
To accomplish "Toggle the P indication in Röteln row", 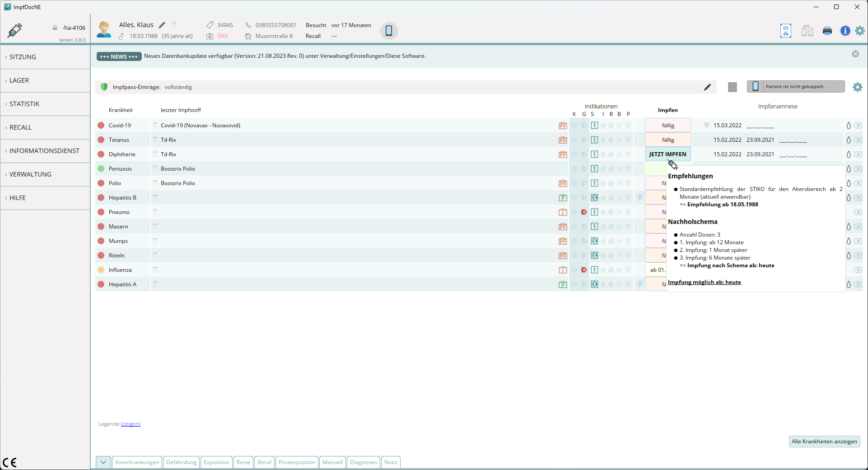I will [x=628, y=256].
